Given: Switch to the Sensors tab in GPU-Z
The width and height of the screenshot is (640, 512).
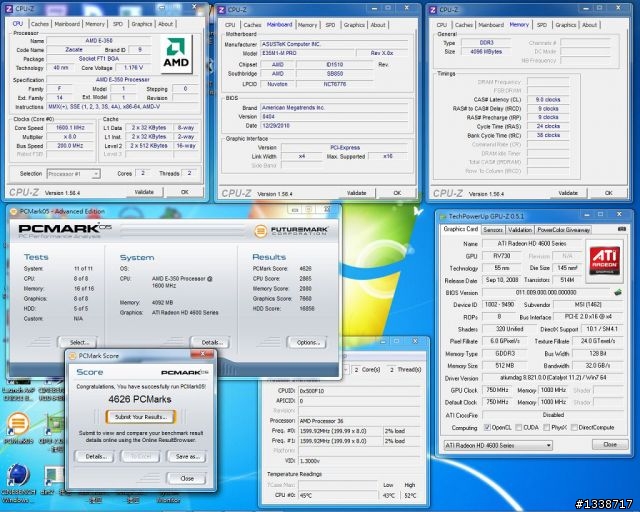Looking at the screenshot, I should pos(493,230).
